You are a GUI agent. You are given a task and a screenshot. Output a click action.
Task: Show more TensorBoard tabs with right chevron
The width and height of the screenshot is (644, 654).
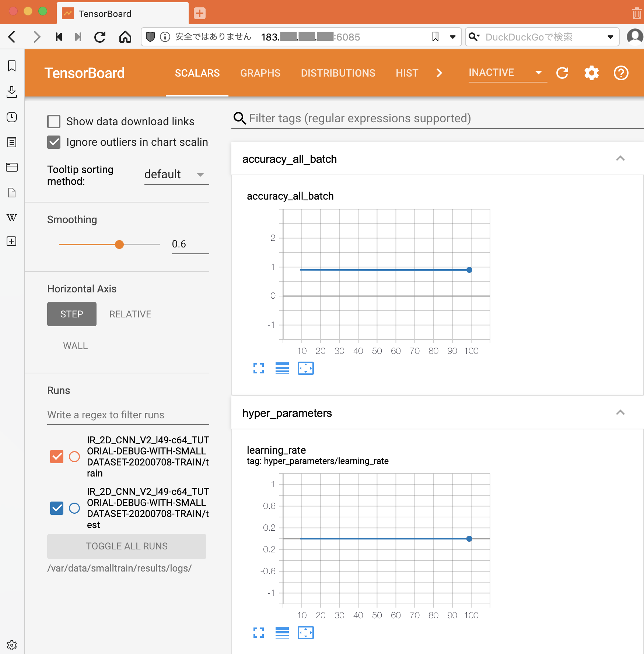click(x=439, y=73)
